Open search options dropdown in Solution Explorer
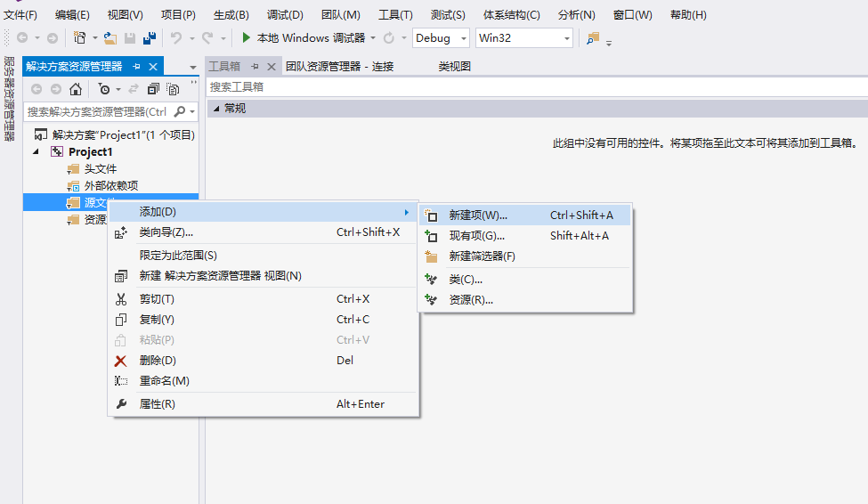 pos(192,111)
